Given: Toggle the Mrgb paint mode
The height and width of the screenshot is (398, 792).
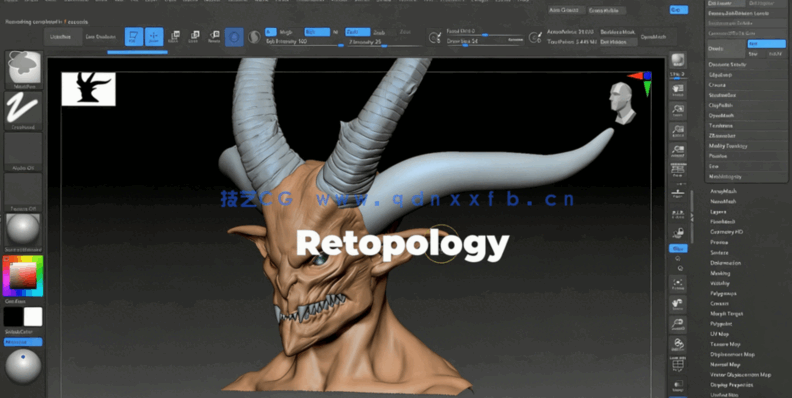Looking at the screenshot, I should [286, 32].
